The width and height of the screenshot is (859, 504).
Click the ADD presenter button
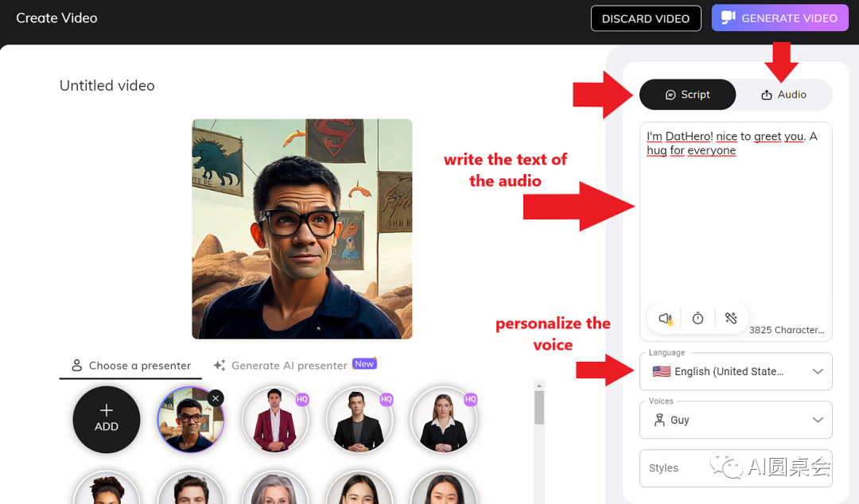(107, 420)
